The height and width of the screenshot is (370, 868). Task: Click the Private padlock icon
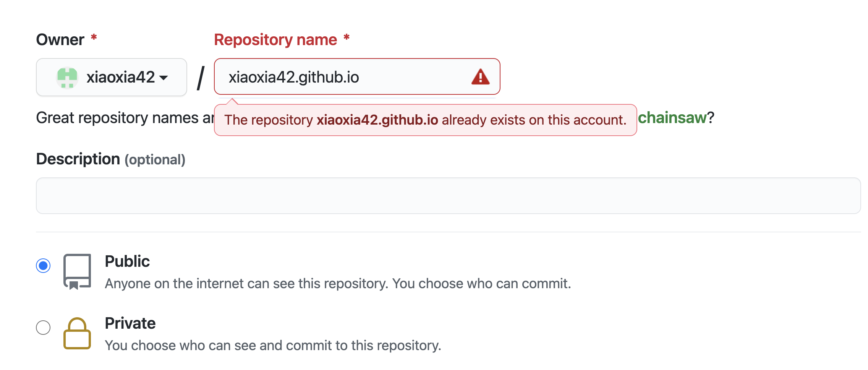pos(77,333)
